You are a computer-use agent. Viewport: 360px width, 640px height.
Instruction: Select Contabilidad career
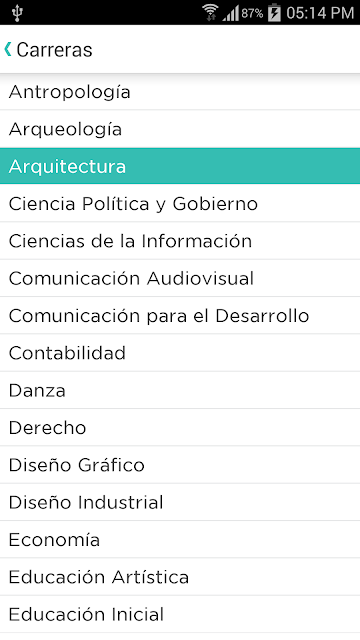pos(180,353)
